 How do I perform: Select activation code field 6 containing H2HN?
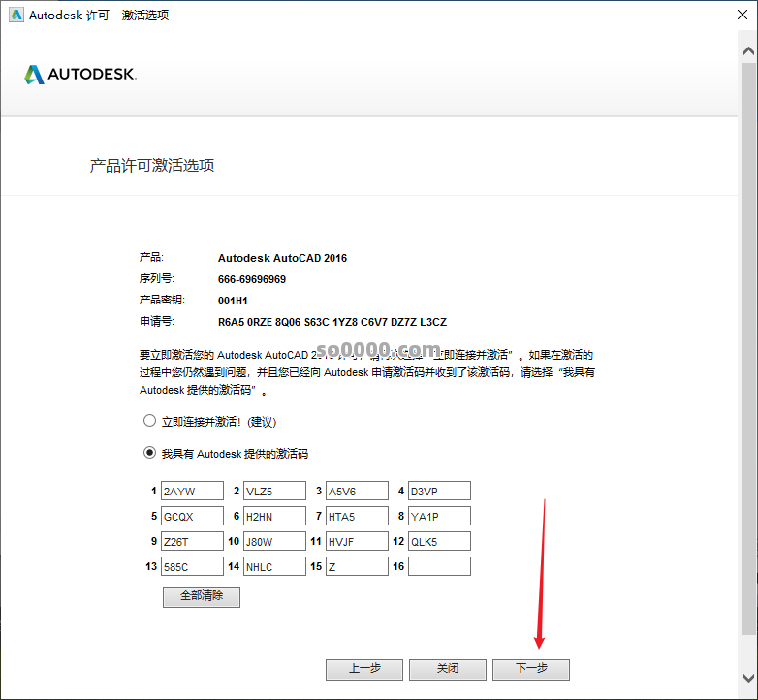coord(274,516)
